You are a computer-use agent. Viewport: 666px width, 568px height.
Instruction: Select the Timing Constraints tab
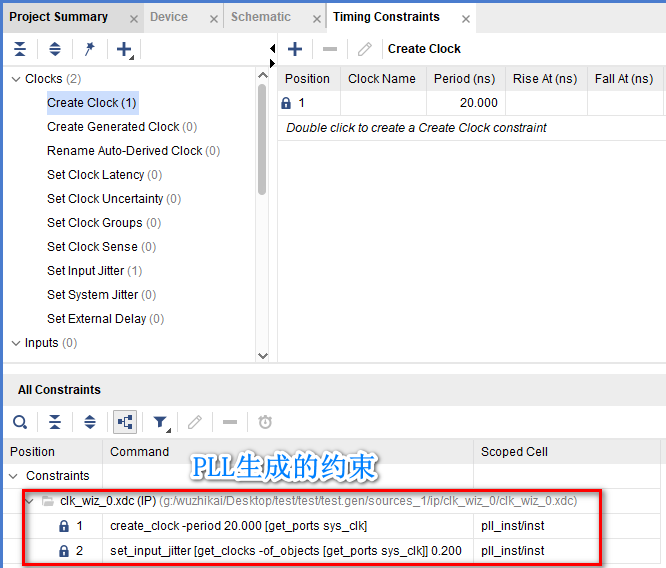pyautogui.click(x=386, y=17)
